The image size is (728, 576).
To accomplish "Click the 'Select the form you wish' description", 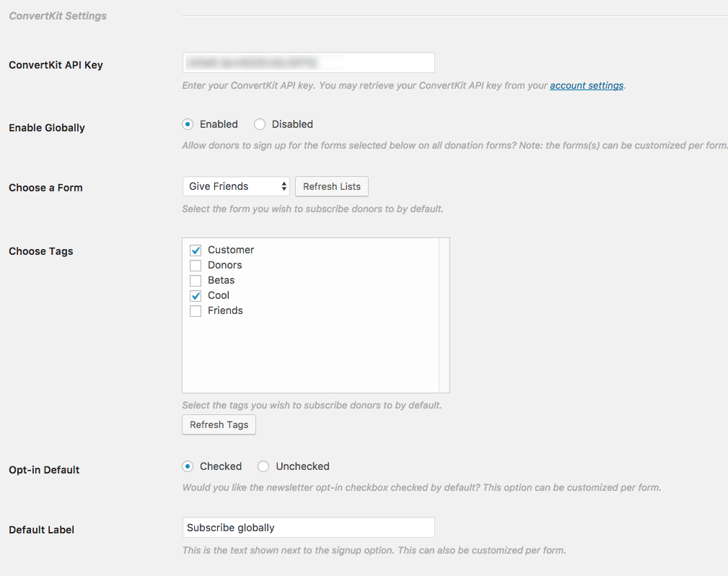I will tap(312, 209).
